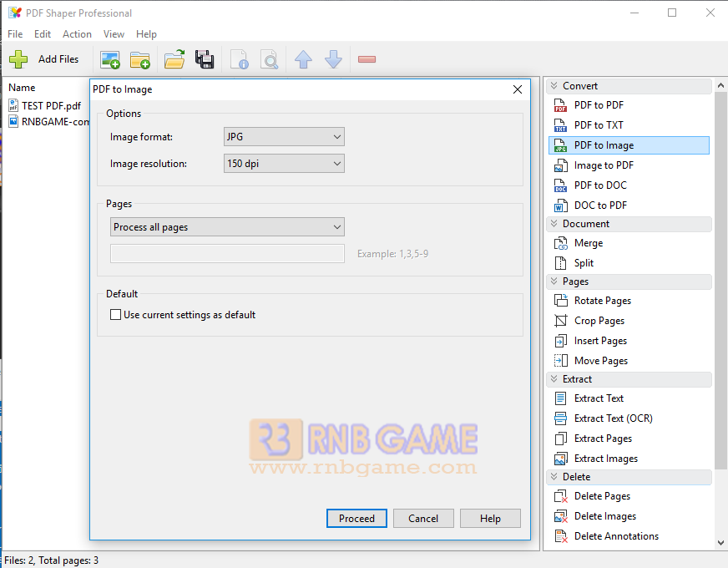Click the preview magnifier toolbar icon
The image size is (728, 568).
[x=270, y=59]
